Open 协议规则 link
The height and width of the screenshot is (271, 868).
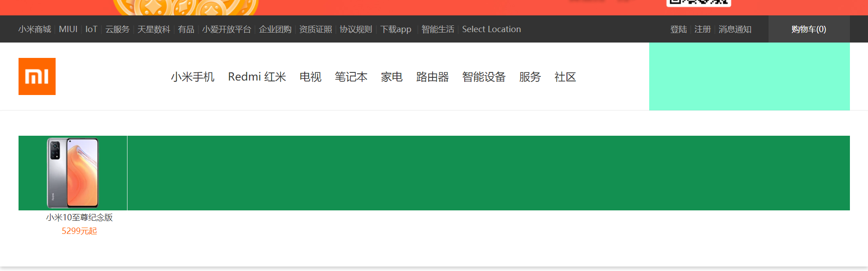(356, 29)
